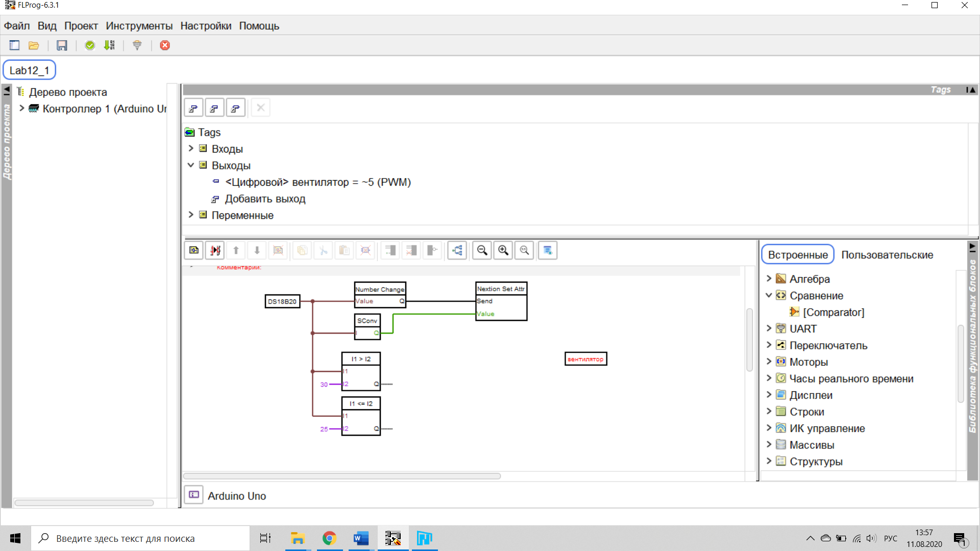The width and height of the screenshot is (980, 551).
Task: Expand the Контроллер 1 tree node
Action: pyautogui.click(x=22, y=108)
